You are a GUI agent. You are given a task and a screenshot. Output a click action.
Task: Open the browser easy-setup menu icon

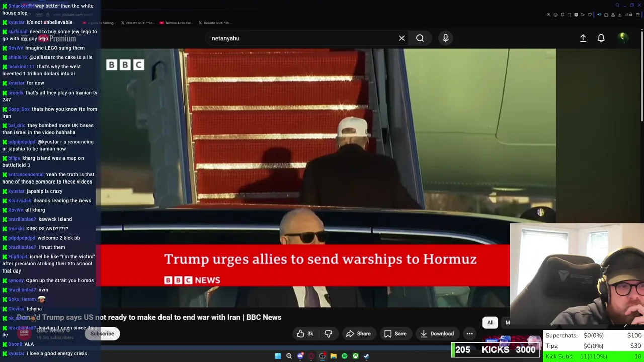(x=638, y=15)
